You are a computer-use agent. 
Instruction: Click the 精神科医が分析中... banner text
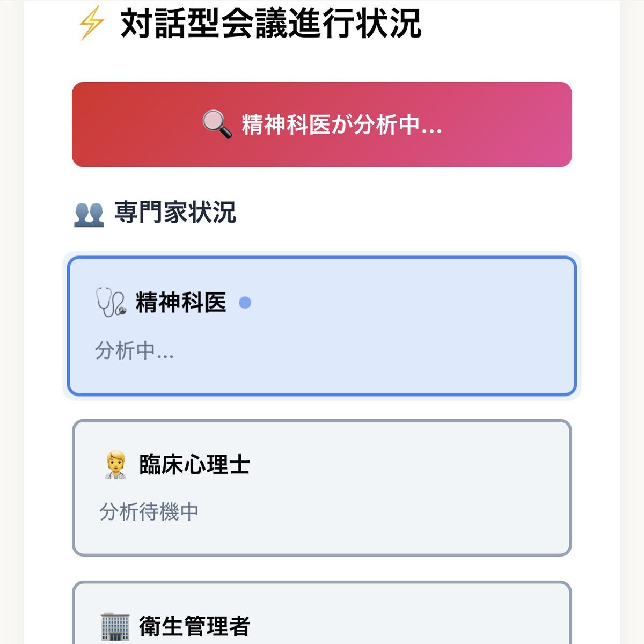342,125
